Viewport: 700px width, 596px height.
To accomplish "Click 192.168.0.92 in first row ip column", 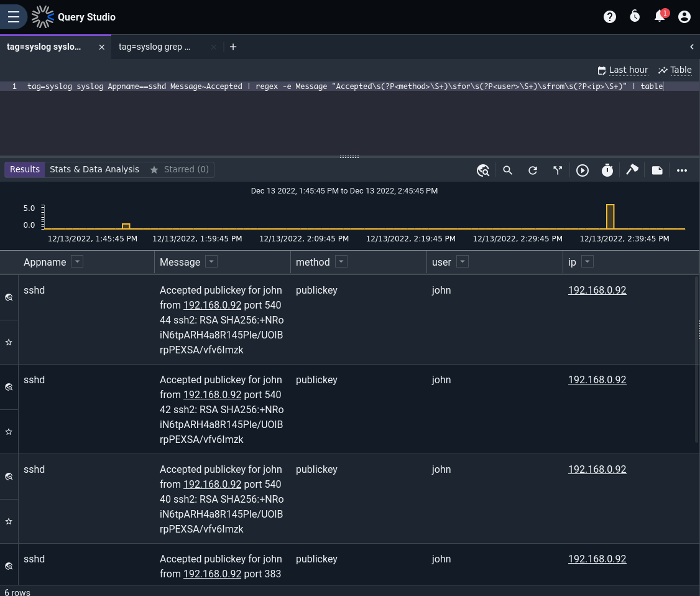I will [597, 291].
